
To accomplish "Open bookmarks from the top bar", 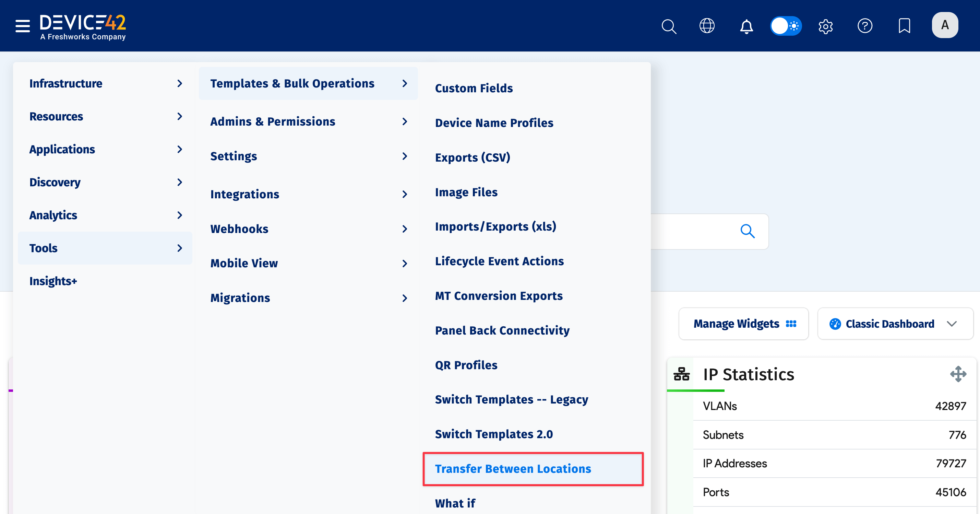I will tap(904, 25).
